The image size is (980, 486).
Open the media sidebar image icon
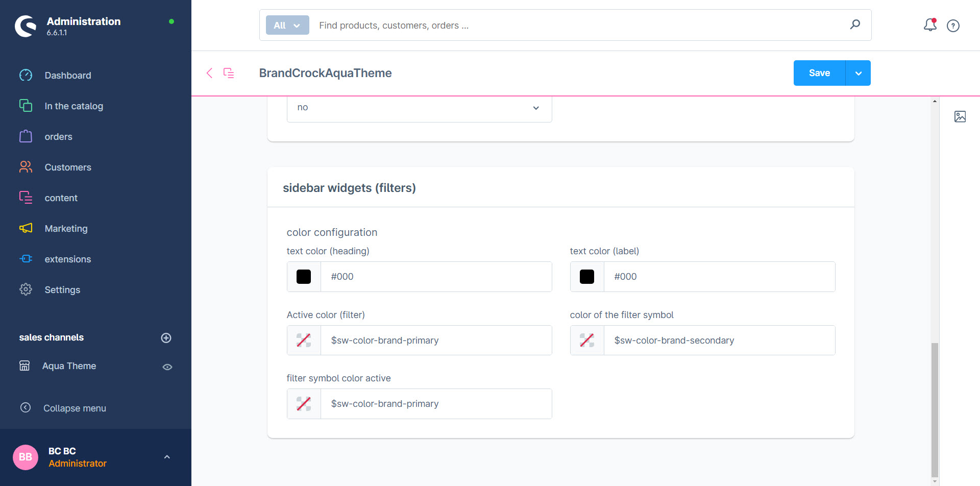[960, 116]
